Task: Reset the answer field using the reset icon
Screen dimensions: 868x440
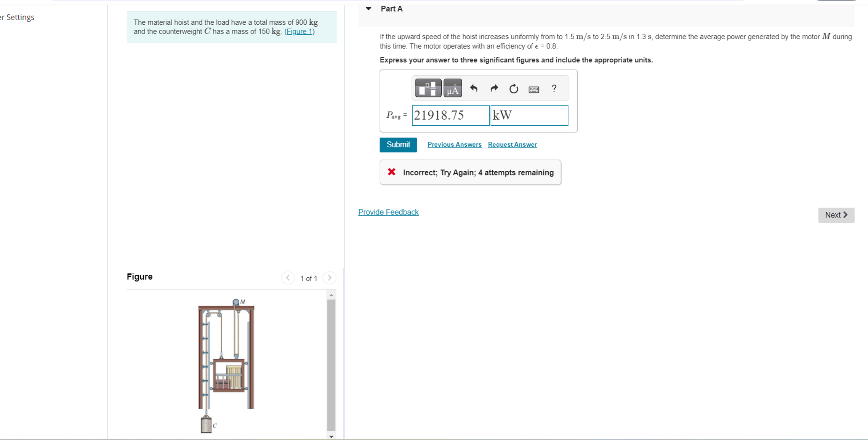Action: coord(514,88)
